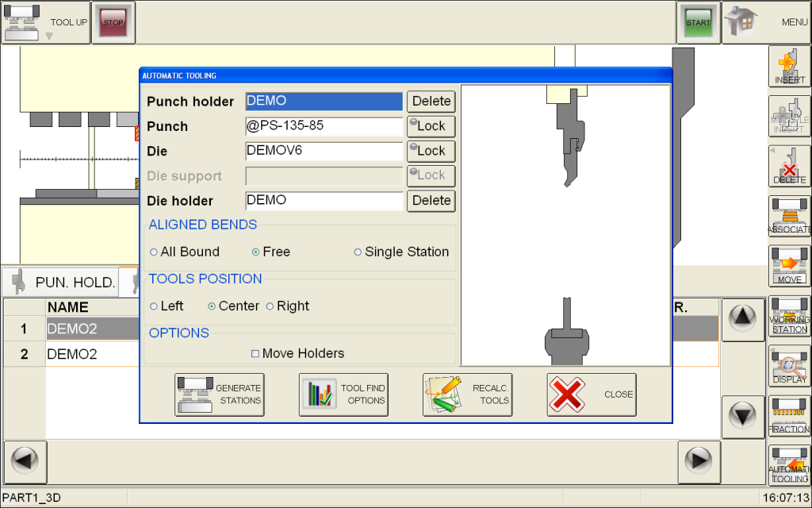This screenshot has height=508, width=812.
Task: Choose Single Station aligned bends option
Action: (x=358, y=252)
